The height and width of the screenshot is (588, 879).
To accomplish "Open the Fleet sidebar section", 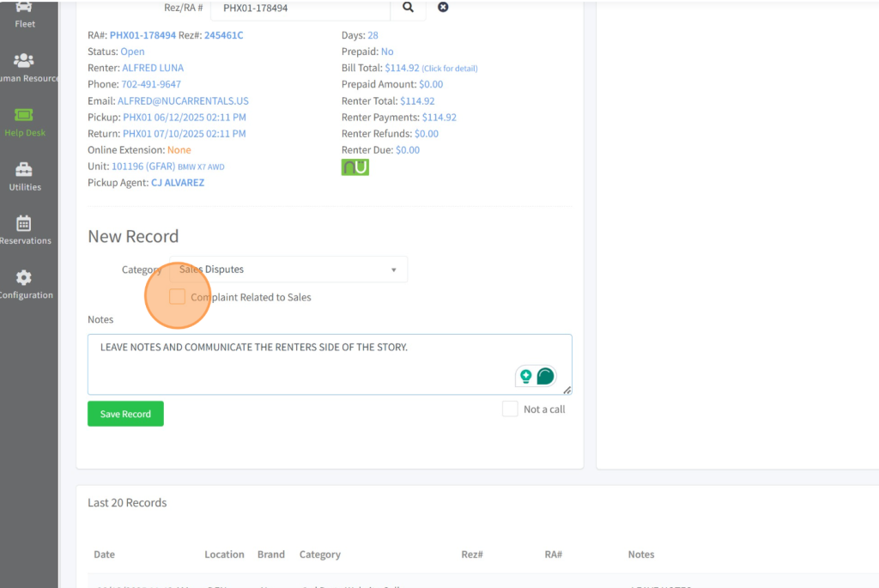I will 25,15.
